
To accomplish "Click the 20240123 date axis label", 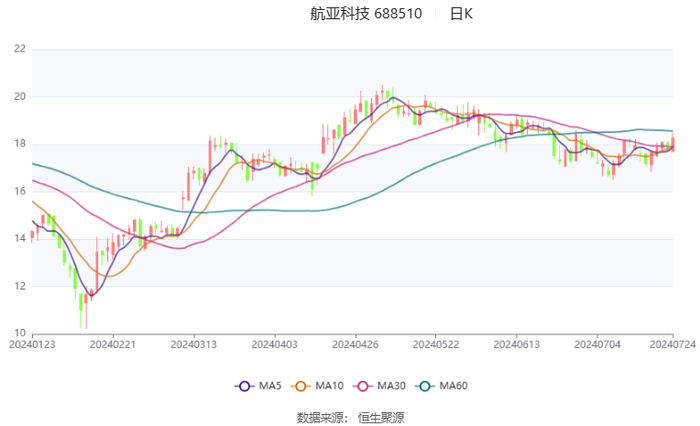I will point(32,344).
